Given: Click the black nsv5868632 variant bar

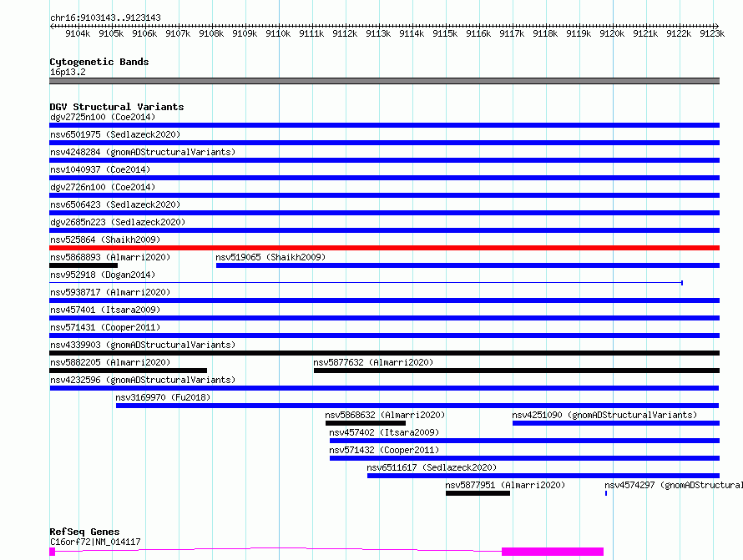Looking at the screenshot, I should pyautogui.click(x=366, y=423).
